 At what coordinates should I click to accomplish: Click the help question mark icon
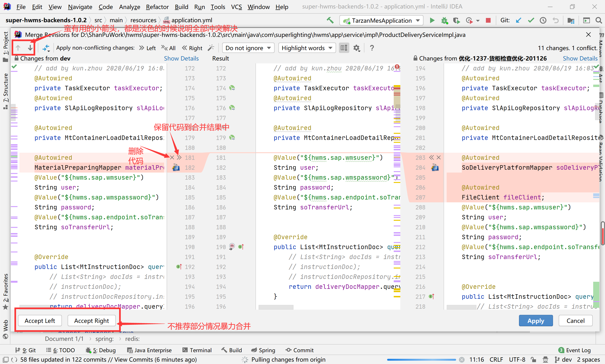(372, 48)
